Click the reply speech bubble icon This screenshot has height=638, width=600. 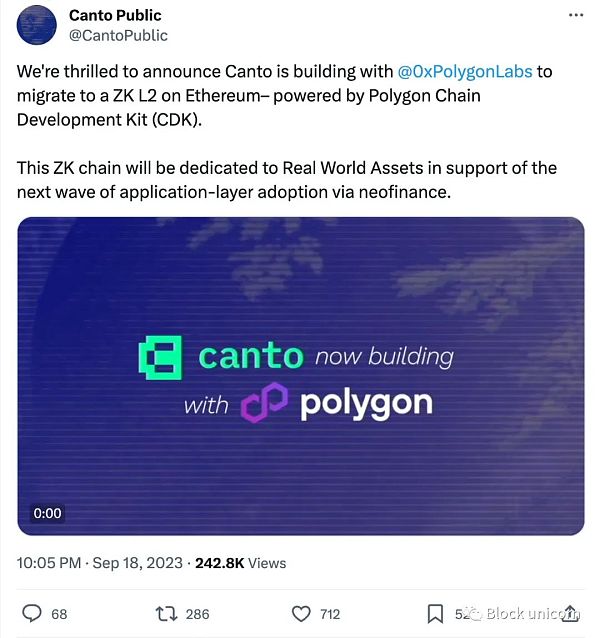[x=32, y=613]
